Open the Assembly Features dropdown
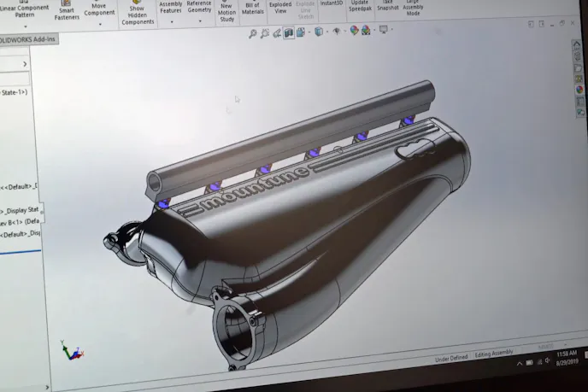This screenshot has width=588, height=392. tap(170, 8)
